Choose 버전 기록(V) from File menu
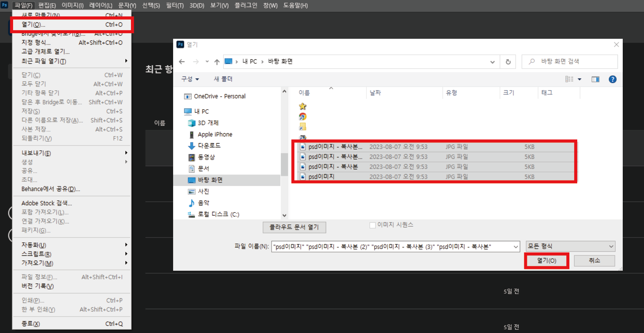644x333 pixels. pyautogui.click(x=72, y=286)
